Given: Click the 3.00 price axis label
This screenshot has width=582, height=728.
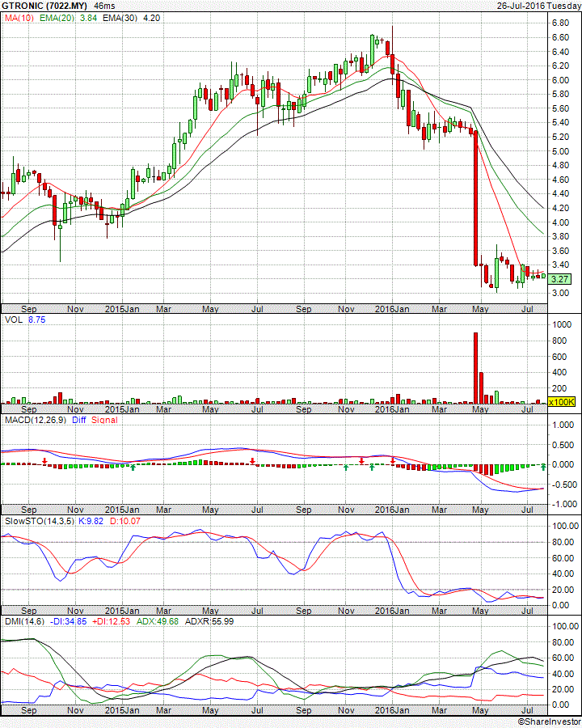Looking at the screenshot, I should (560, 293).
